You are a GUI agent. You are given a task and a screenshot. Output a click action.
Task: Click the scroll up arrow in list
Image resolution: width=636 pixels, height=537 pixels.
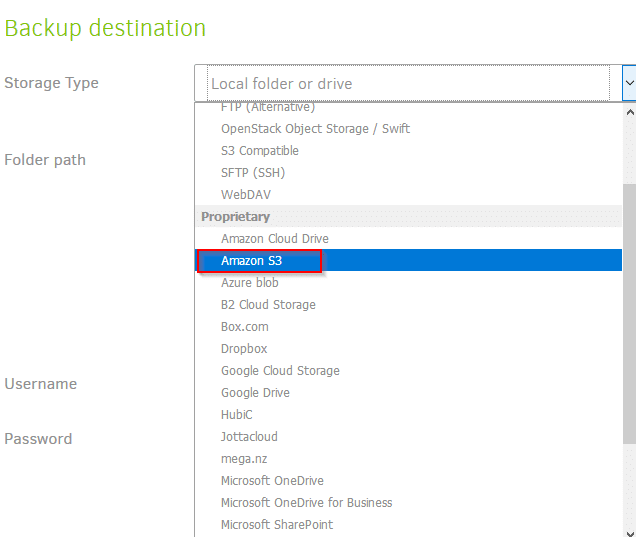(630, 112)
